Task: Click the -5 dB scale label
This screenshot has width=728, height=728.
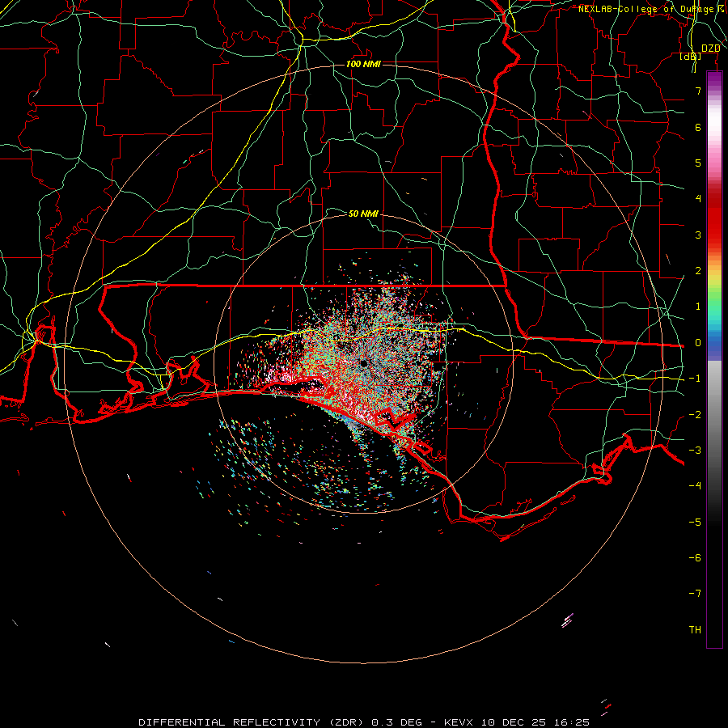Action: click(695, 523)
